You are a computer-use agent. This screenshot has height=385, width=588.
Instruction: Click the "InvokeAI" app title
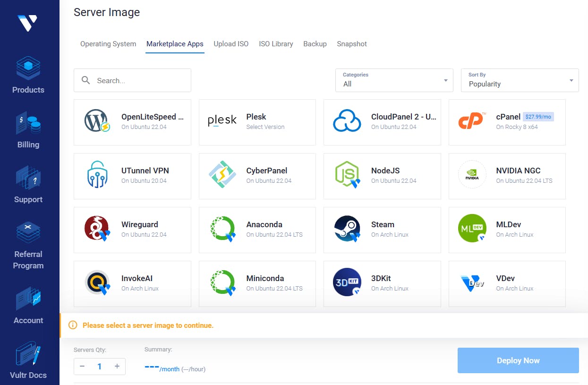coord(137,278)
